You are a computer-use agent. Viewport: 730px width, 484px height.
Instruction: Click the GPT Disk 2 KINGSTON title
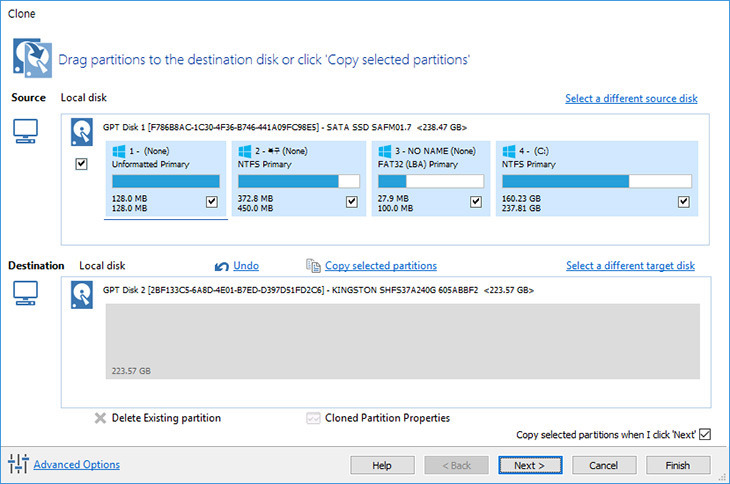318,290
